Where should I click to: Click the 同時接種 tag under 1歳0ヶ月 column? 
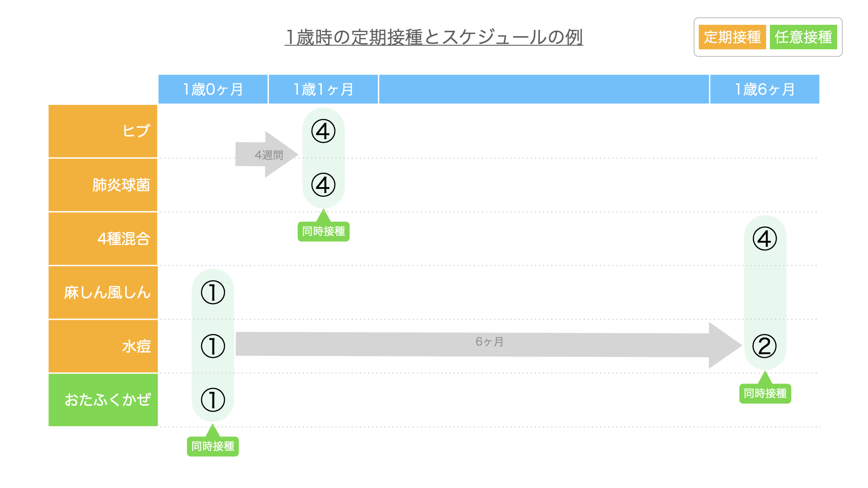[x=213, y=446]
